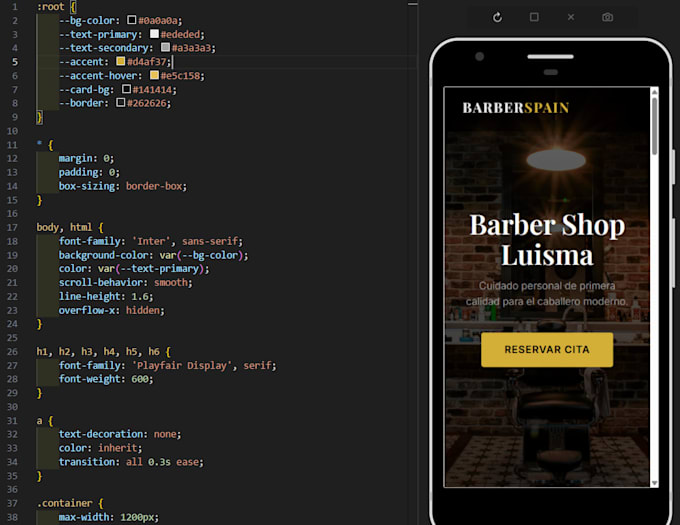Click the 'Inter' font-family value

click(x=151, y=241)
